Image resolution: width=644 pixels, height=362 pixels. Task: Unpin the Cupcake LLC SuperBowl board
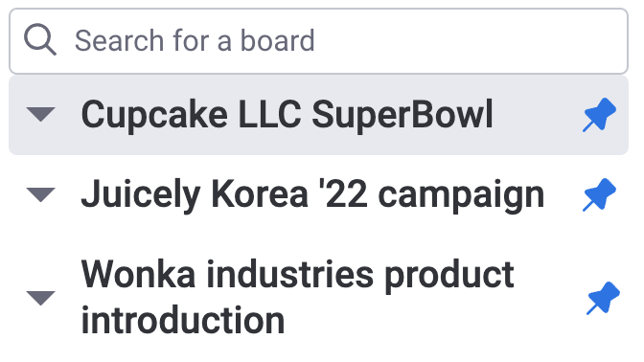pyautogui.click(x=599, y=115)
